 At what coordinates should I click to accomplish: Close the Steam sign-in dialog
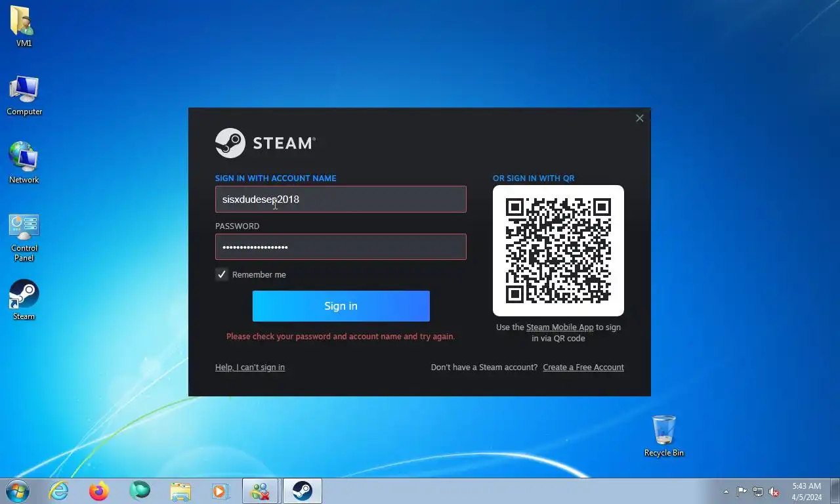640,118
